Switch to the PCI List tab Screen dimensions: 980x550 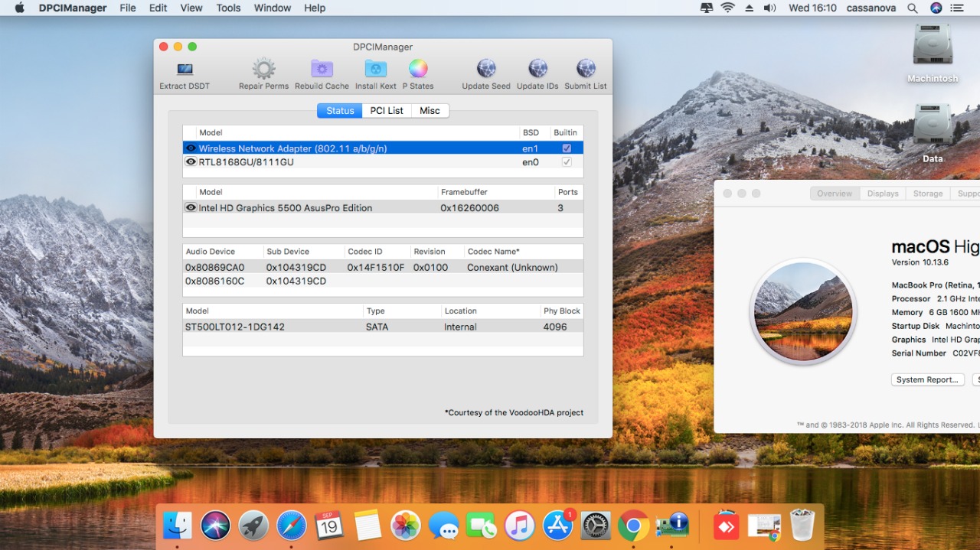click(386, 110)
